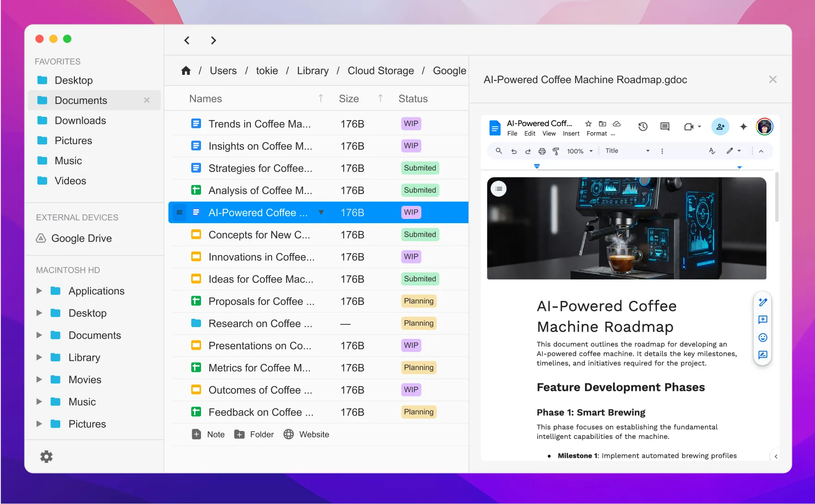Image resolution: width=815 pixels, height=504 pixels.
Task: Toggle the document outline button
Action: [499, 188]
